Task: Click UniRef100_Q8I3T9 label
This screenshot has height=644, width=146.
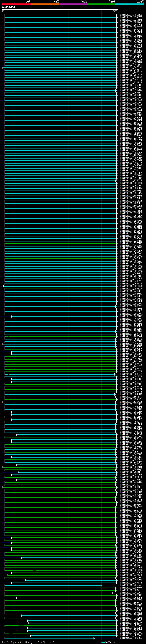Action: click(x=131, y=376)
